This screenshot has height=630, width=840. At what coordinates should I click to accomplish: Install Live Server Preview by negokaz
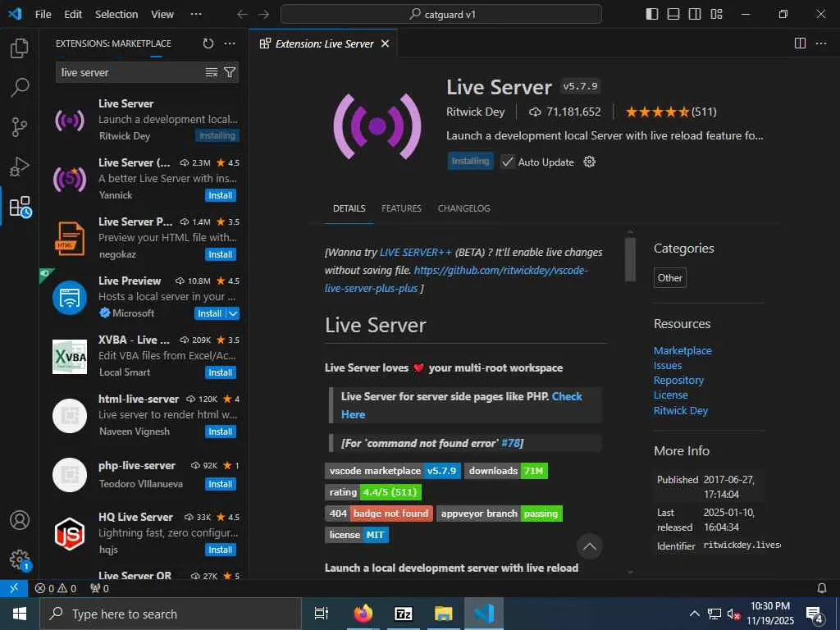pyautogui.click(x=220, y=254)
